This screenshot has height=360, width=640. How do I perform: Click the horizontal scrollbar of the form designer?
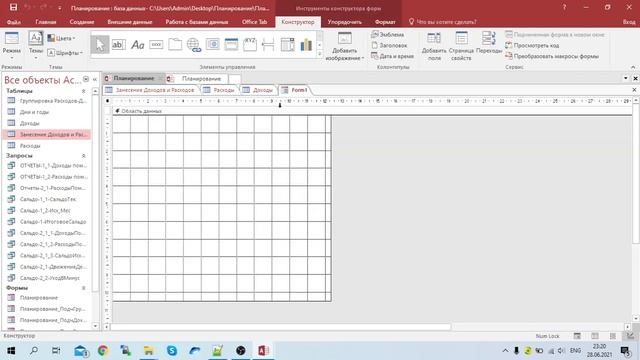tap(281, 327)
